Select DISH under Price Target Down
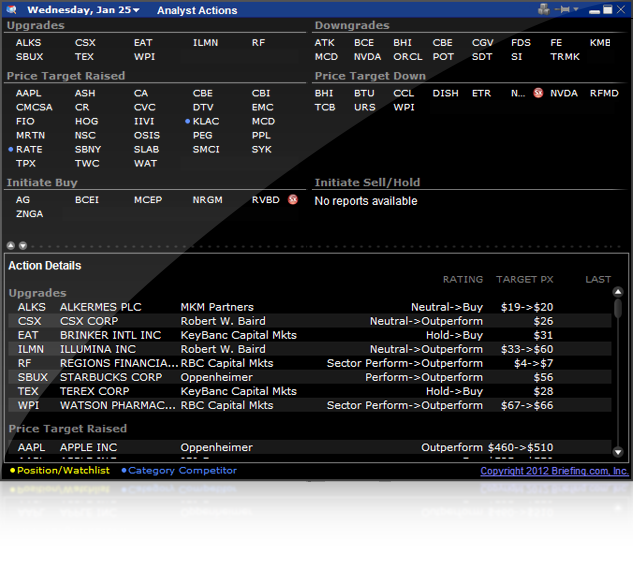The width and height of the screenshot is (633, 569). (445, 93)
